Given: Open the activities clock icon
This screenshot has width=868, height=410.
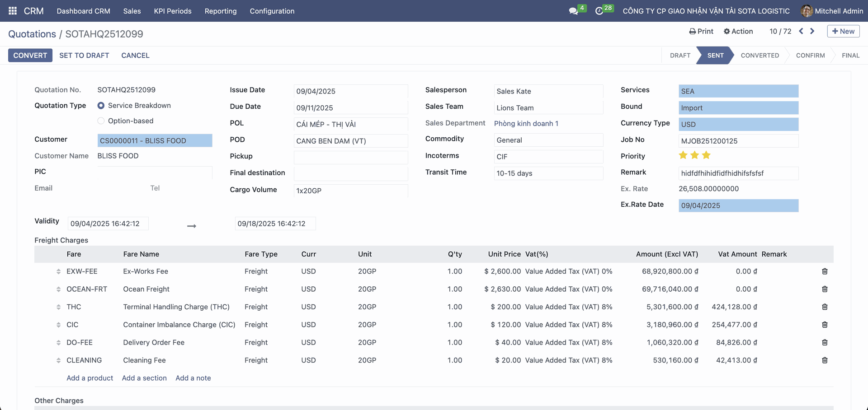Looking at the screenshot, I should click(x=599, y=11).
